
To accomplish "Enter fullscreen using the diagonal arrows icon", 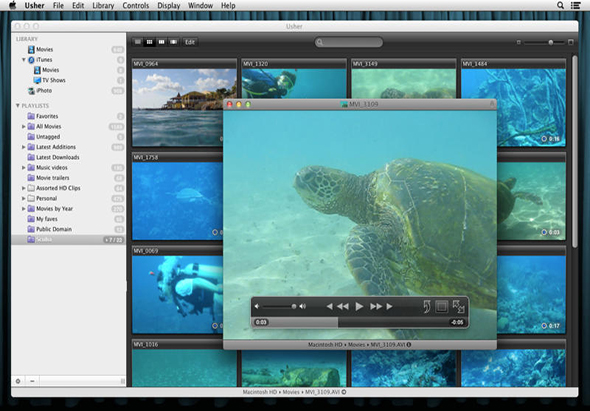I will (458, 306).
